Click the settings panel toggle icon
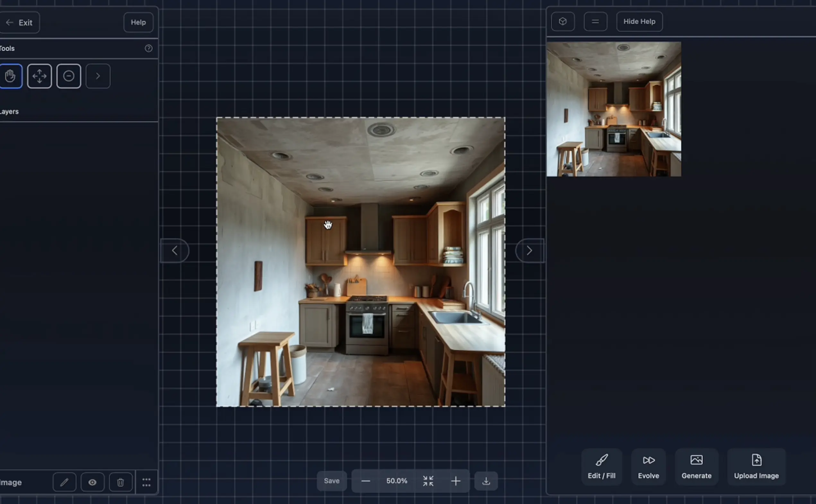 (595, 21)
